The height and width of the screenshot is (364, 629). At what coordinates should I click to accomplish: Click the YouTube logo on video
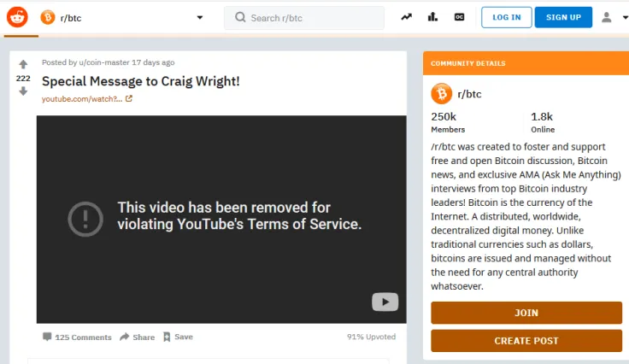tap(385, 302)
